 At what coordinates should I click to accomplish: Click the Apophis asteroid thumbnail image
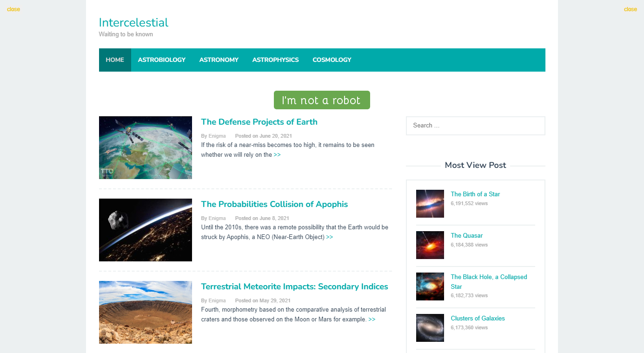146,230
